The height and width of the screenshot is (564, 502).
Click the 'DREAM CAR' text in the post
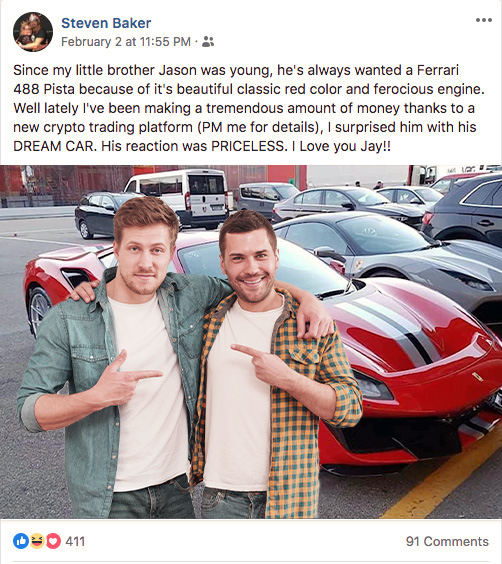53,146
